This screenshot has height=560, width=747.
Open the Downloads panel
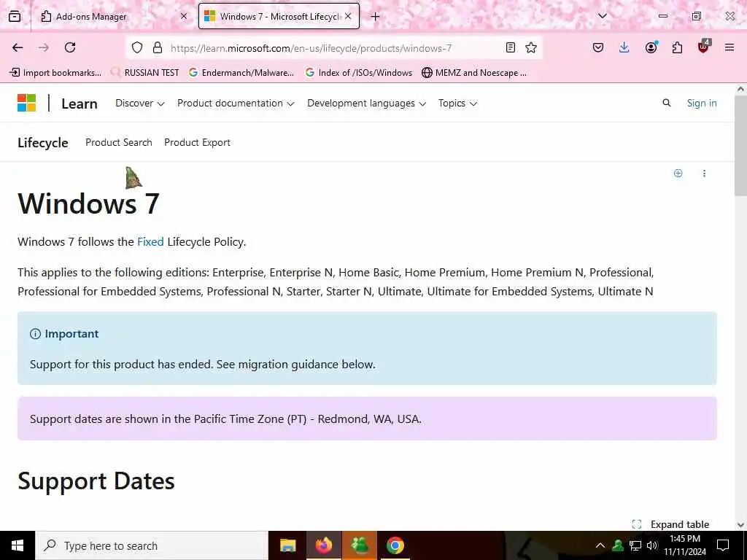click(624, 47)
